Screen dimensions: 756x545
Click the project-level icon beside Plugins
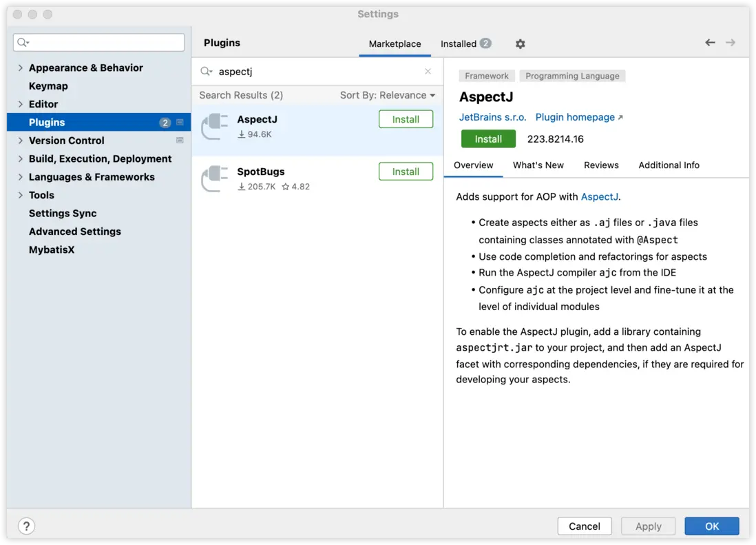coord(180,123)
